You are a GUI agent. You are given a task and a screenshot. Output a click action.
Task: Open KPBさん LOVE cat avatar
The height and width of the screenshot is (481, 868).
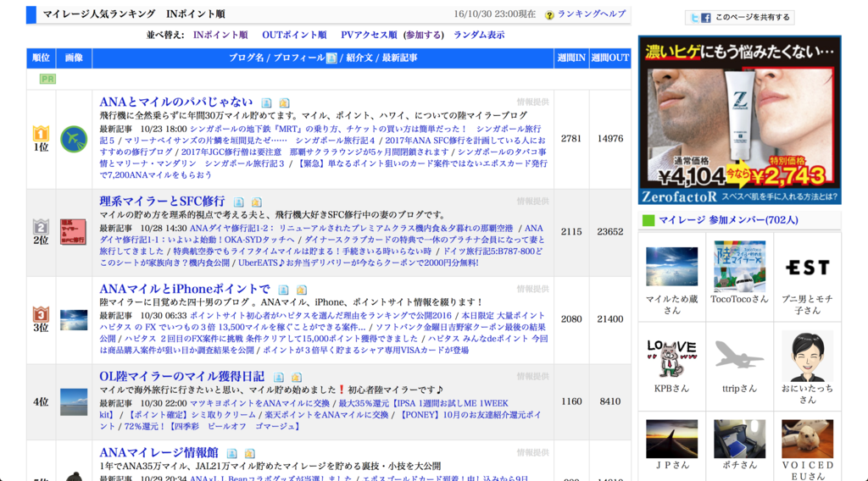point(671,357)
